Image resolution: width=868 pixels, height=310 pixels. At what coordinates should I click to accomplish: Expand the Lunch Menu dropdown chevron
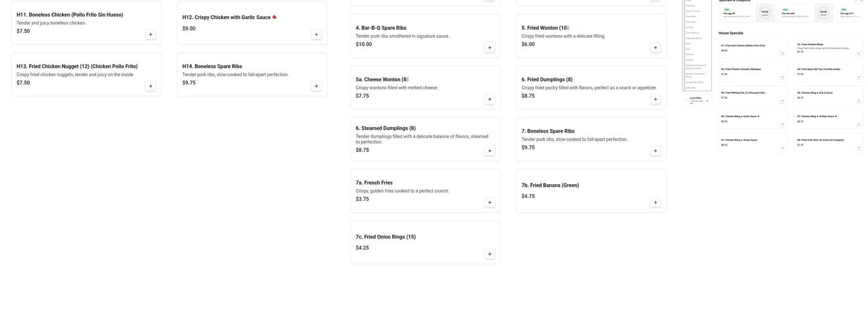click(x=707, y=100)
